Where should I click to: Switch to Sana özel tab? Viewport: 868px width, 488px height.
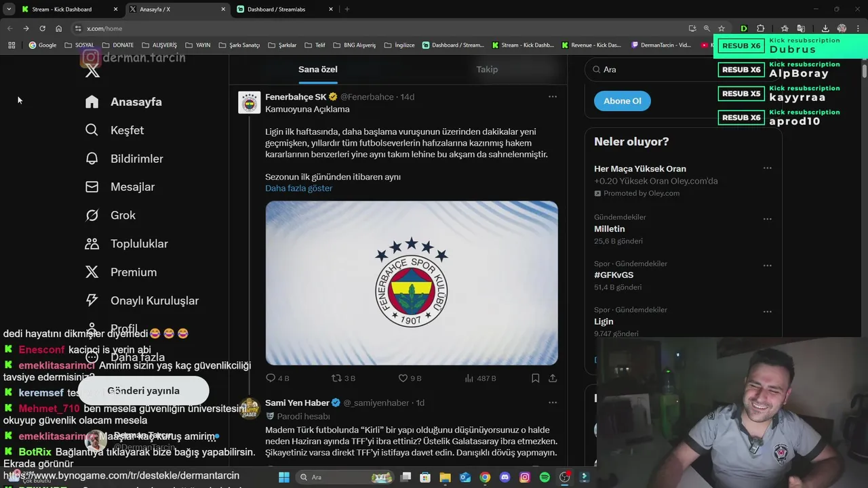pos(318,69)
